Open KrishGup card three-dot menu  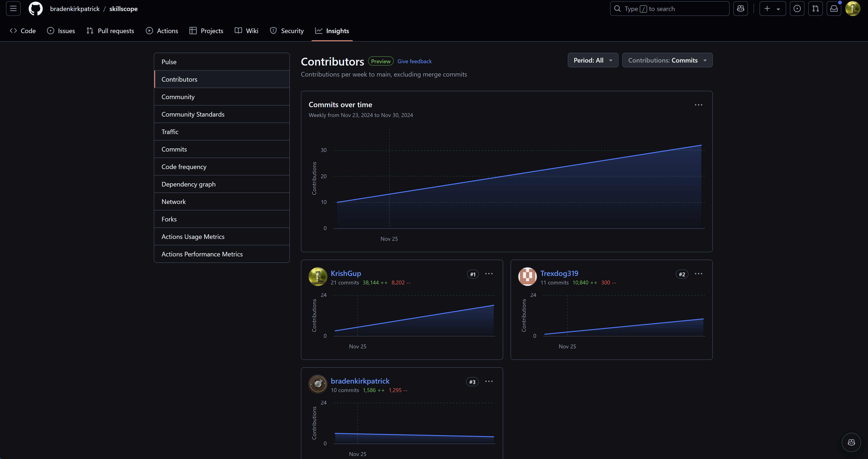(x=488, y=274)
